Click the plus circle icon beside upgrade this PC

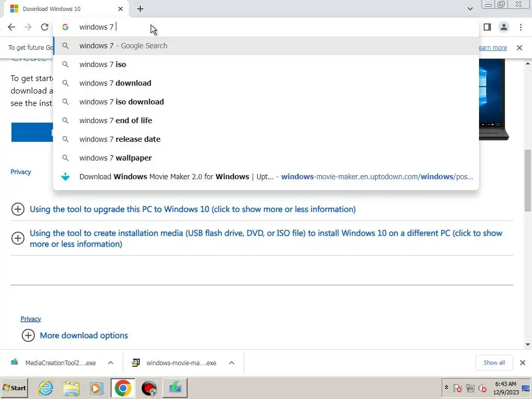pos(18,209)
